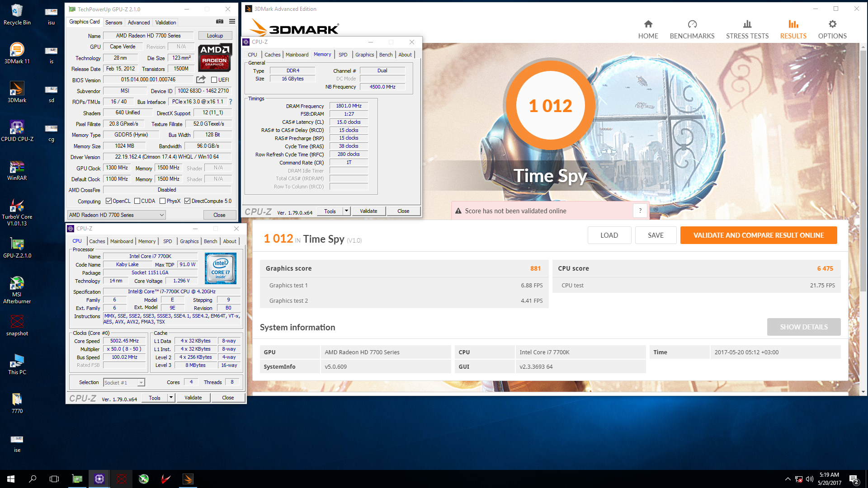Open the 3DMark 11 desktop shortcut
This screenshot has height=488, width=868.
[17, 53]
